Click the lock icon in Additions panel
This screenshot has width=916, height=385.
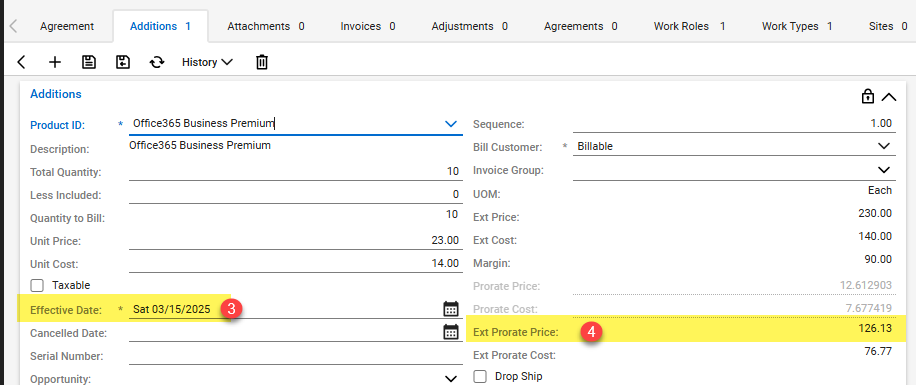click(x=868, y=96)
